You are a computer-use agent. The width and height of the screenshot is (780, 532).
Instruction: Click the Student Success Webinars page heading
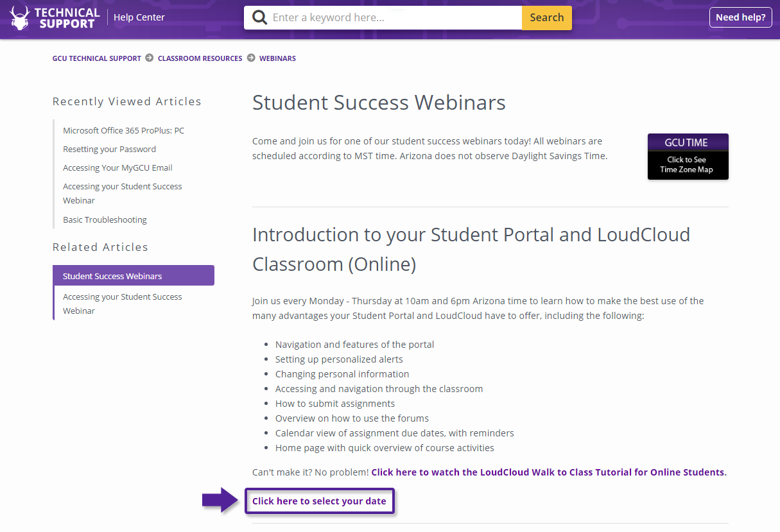[x=379, y=103]
